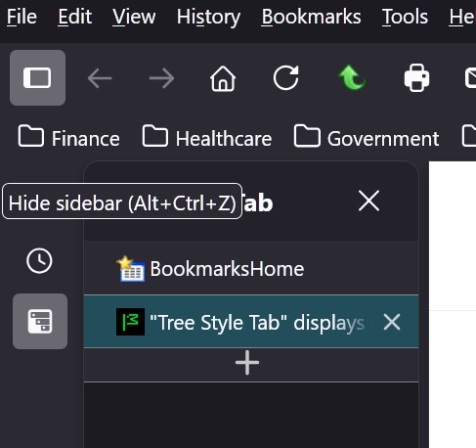Reload the current page
This screenshot has width=476, height=448.
(285, 78)
